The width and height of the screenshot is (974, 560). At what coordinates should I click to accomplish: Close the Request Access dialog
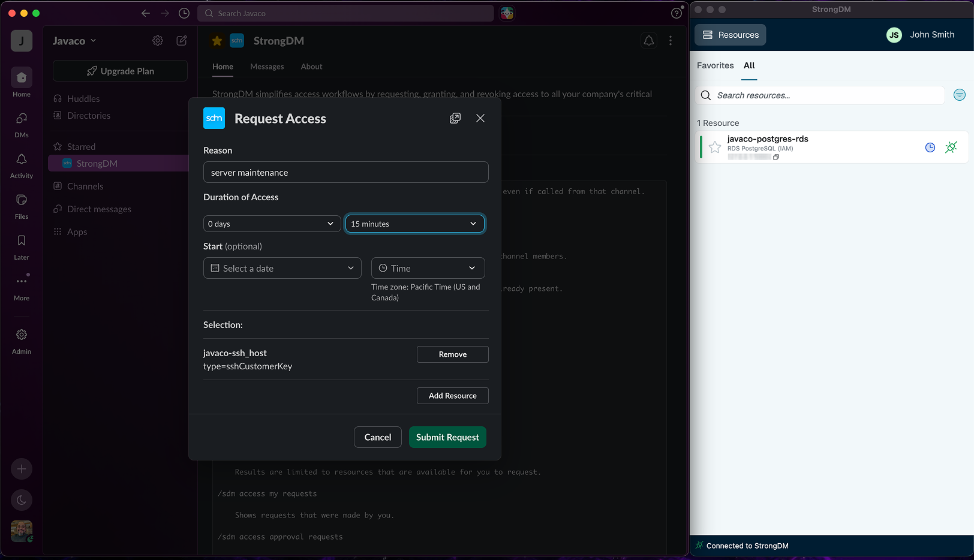[480, 118]
